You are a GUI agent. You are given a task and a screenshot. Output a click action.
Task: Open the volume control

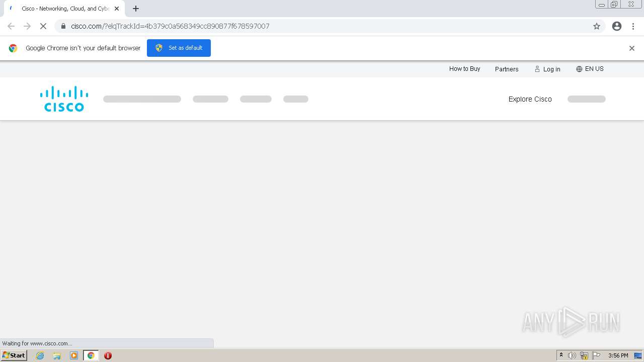(572, 355)
